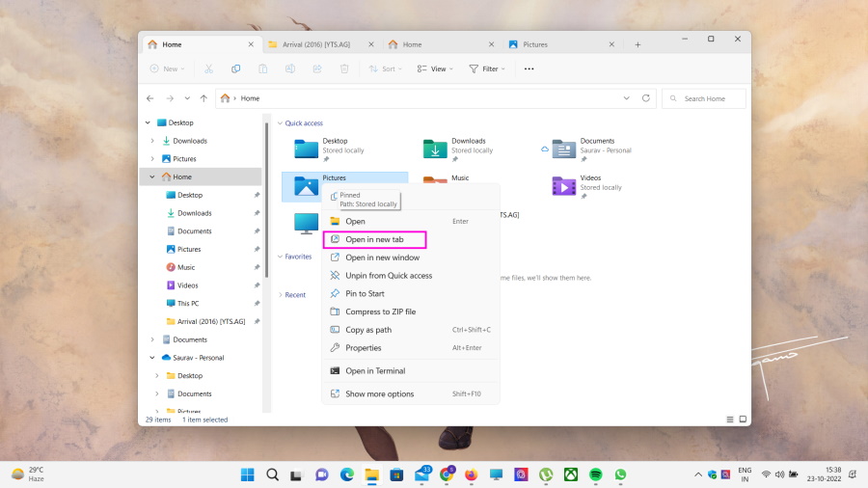Expand the Favorites section
Image resolution: width=868 pixels, height=488 pixels.
coord(281,257)
